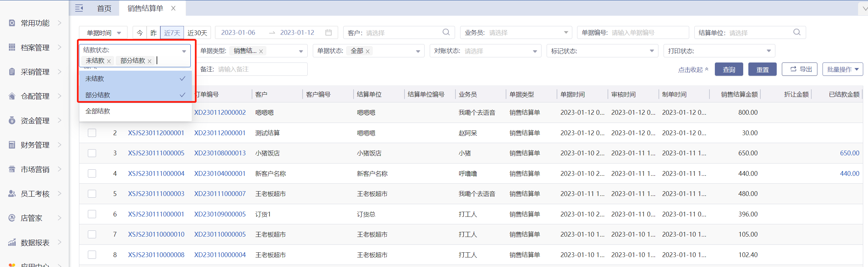Click the 查询 button
The height and width of the screenshot is (267, 868).
coord(729,69)
